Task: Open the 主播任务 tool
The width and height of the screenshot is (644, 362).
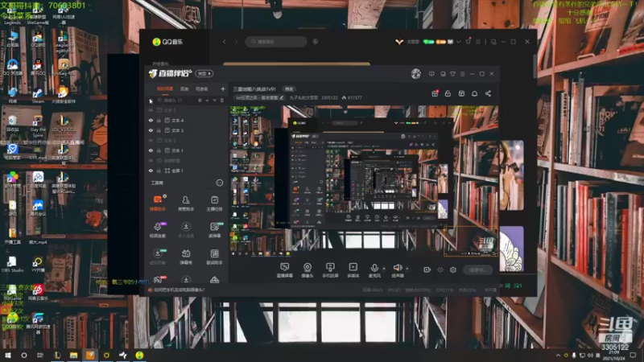Action: [214, 204]
